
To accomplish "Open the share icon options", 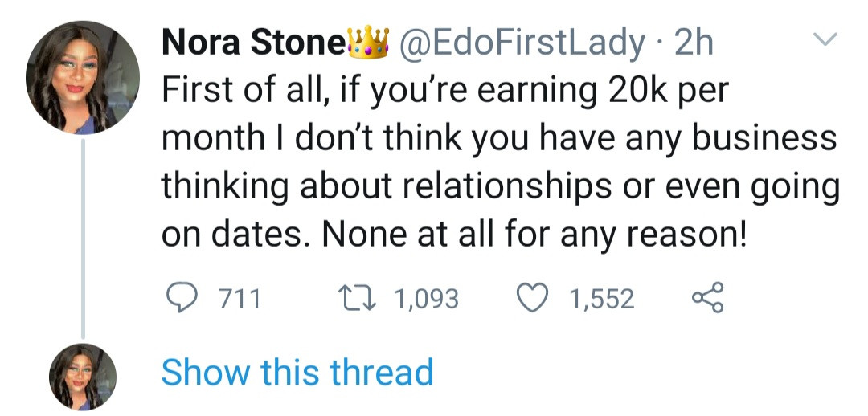I will (x=707, y=300).
